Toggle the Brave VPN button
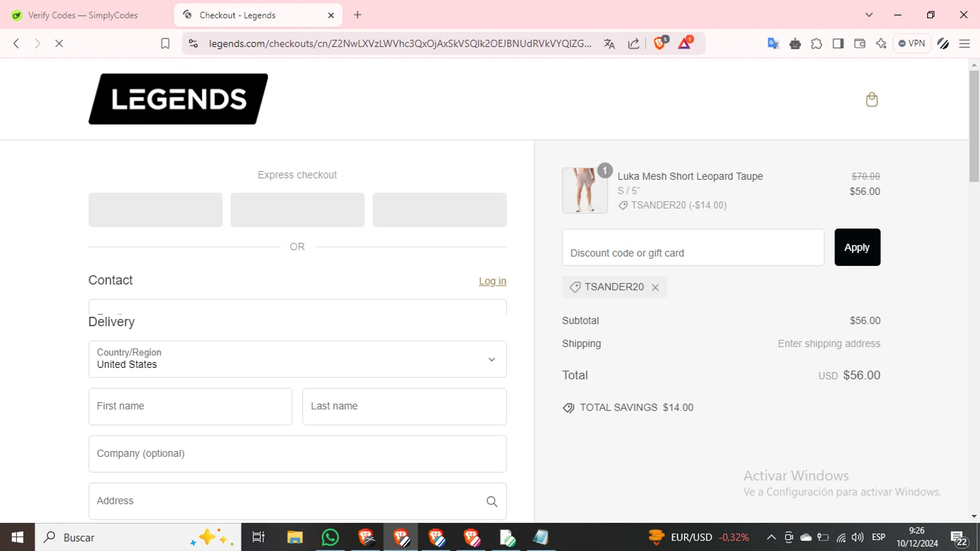Viewport: 980px width, 551px height. pos(912,44)
